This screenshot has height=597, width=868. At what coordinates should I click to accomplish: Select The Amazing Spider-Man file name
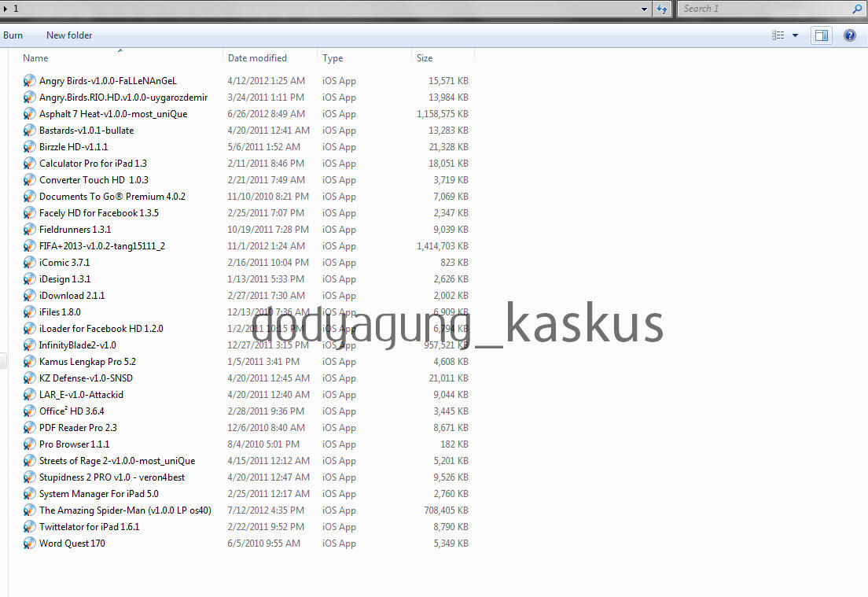click(x=125, y=510)
